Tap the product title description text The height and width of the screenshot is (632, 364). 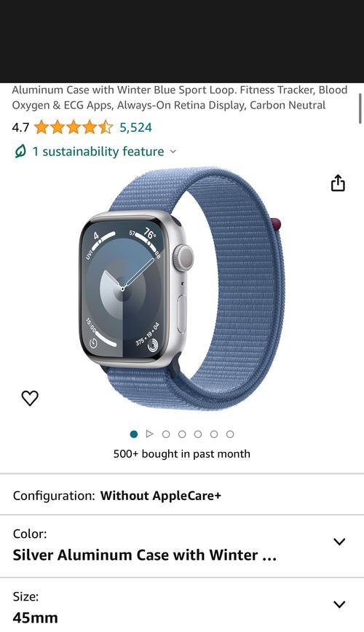tap(180, 97)
